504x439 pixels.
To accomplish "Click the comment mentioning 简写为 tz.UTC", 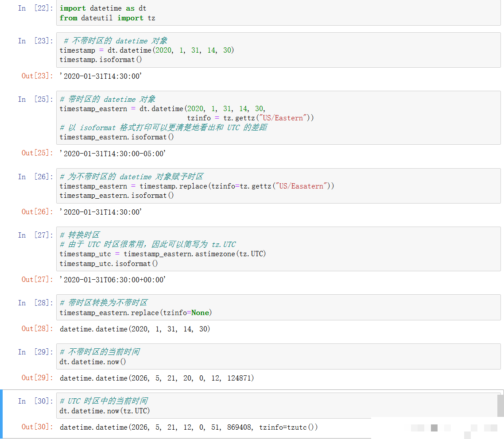I will point(148,244).
